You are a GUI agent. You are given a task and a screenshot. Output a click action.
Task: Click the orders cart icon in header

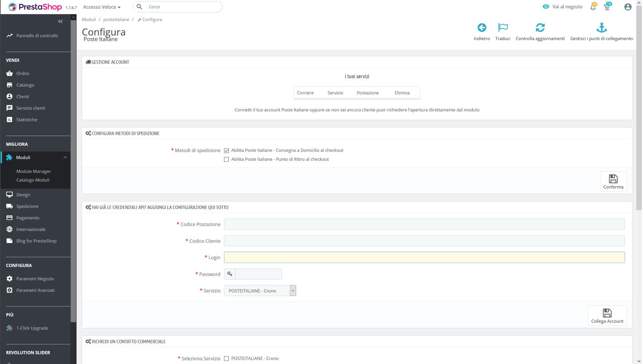point(607,7)
